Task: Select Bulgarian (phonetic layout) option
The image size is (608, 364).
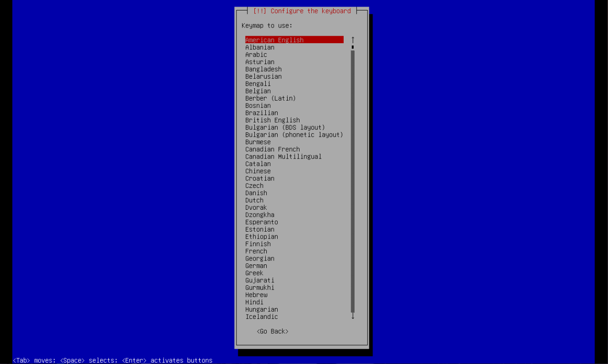Action: point(294,135)
